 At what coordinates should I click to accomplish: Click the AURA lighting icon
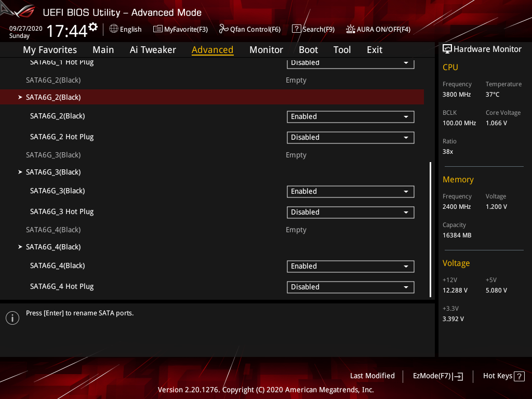pos(351,29)
